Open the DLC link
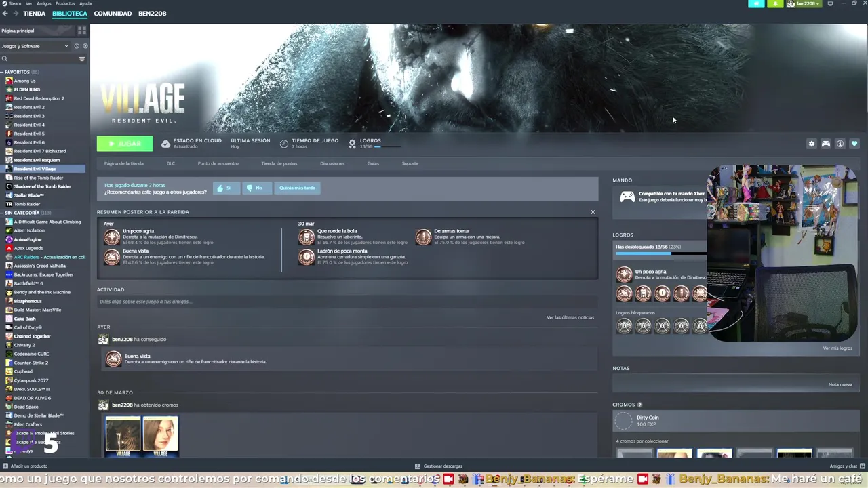Image resolution: width=868 pixels, height=488 pixels. pyautogui.click(x=171, y=163)
